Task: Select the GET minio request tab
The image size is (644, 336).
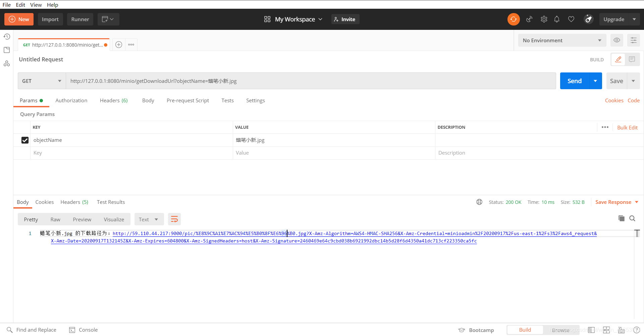Action: tap(64, 45)
